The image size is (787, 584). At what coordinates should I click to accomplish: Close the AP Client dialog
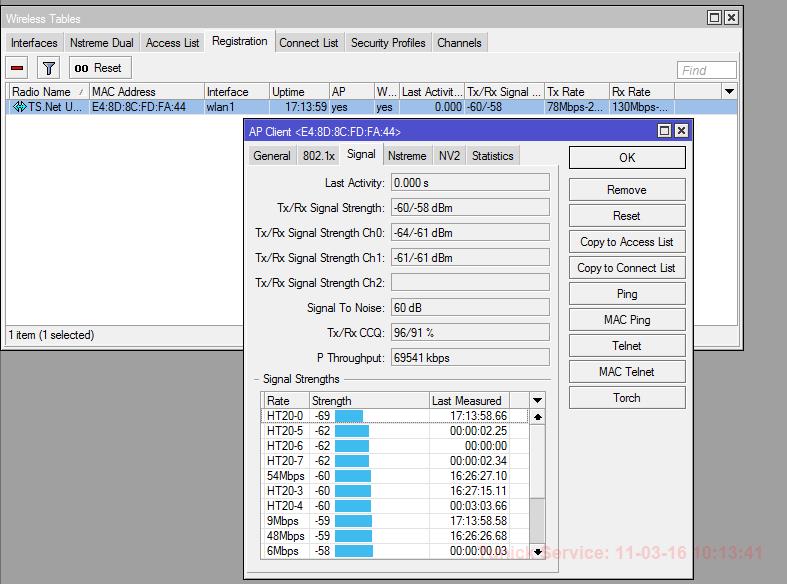point(681,131)
